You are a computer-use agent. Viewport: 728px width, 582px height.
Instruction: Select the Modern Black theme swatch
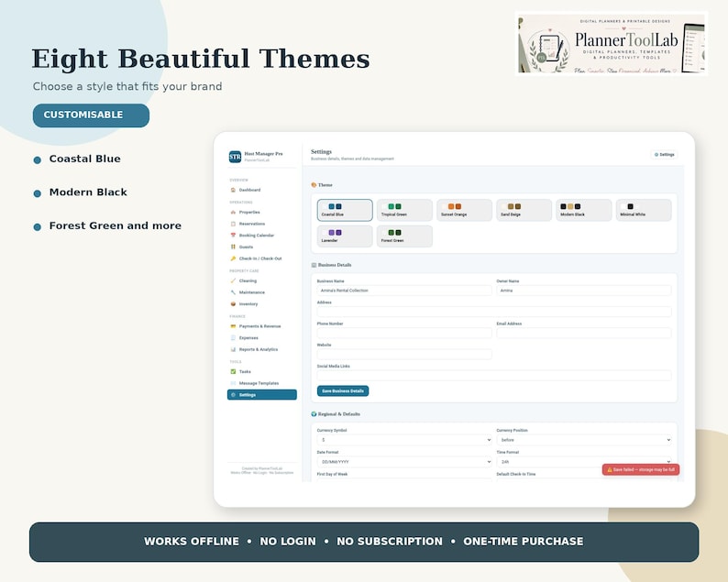click(x=584, y=210)
